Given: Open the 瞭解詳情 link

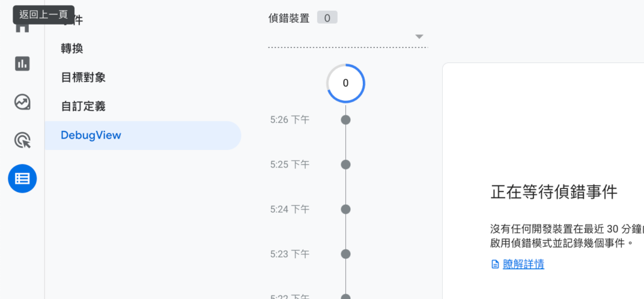Looking at the screenshot, I should (523, 264).
